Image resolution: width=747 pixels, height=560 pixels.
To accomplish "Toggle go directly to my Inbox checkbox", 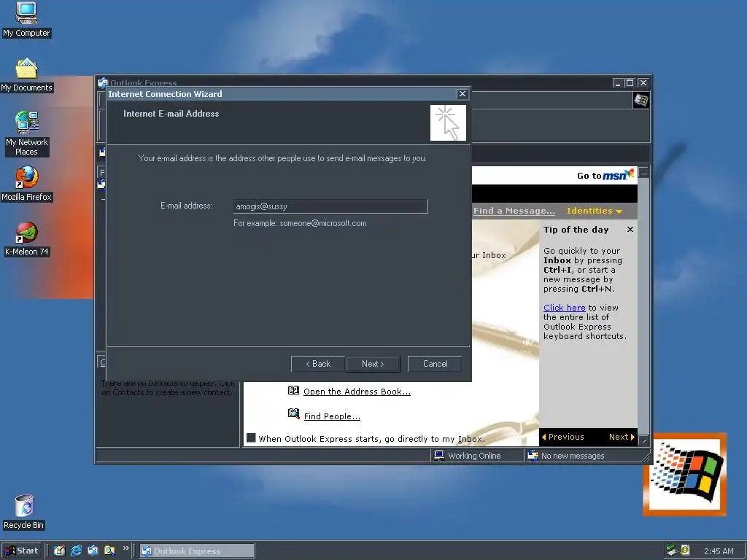I will click(251, 437).
